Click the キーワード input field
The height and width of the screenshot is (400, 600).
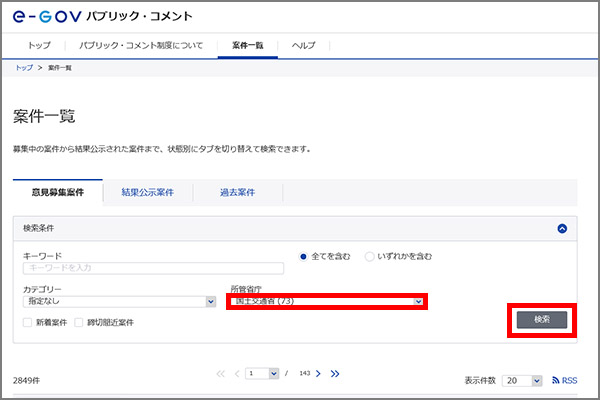pyautogui.click(x=153, y=268)
